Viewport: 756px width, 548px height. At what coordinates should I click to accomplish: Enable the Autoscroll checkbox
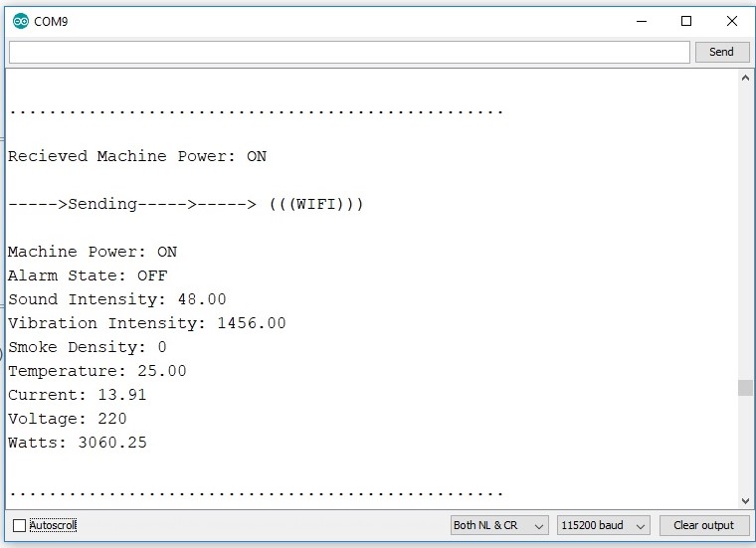[x=19, y=525]
